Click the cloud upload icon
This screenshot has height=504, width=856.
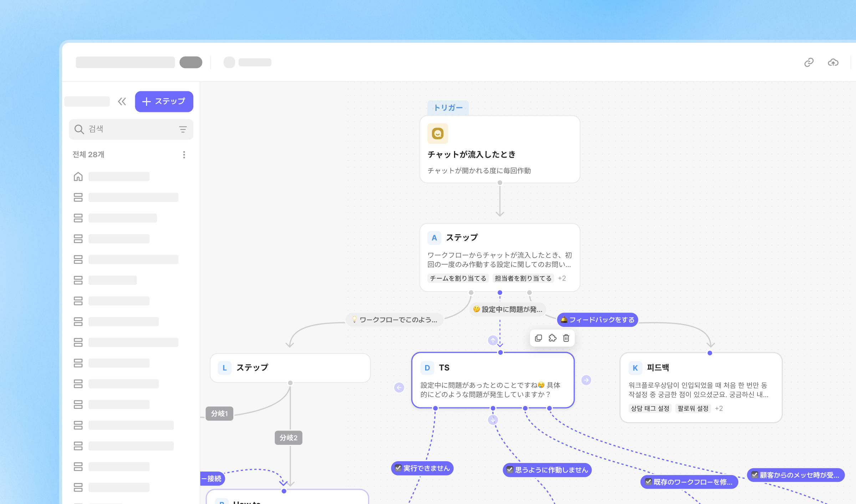coord(833,62)
